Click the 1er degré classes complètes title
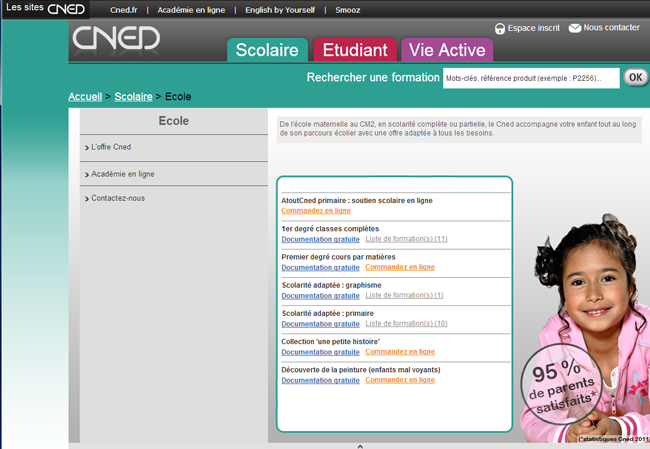The image size is (650, 449). [x=330, y=229]
